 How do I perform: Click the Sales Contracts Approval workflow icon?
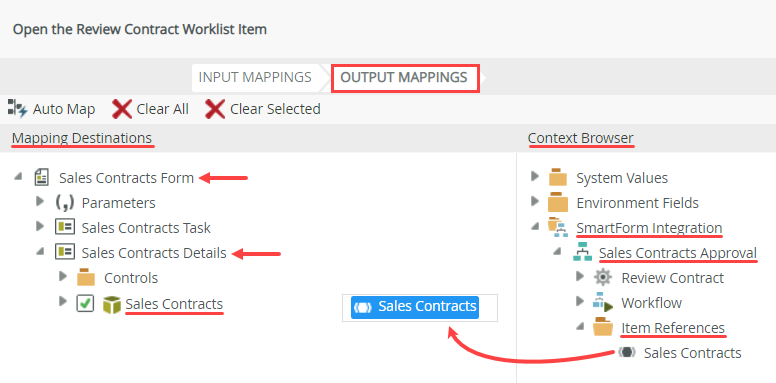tap(582, 252)
